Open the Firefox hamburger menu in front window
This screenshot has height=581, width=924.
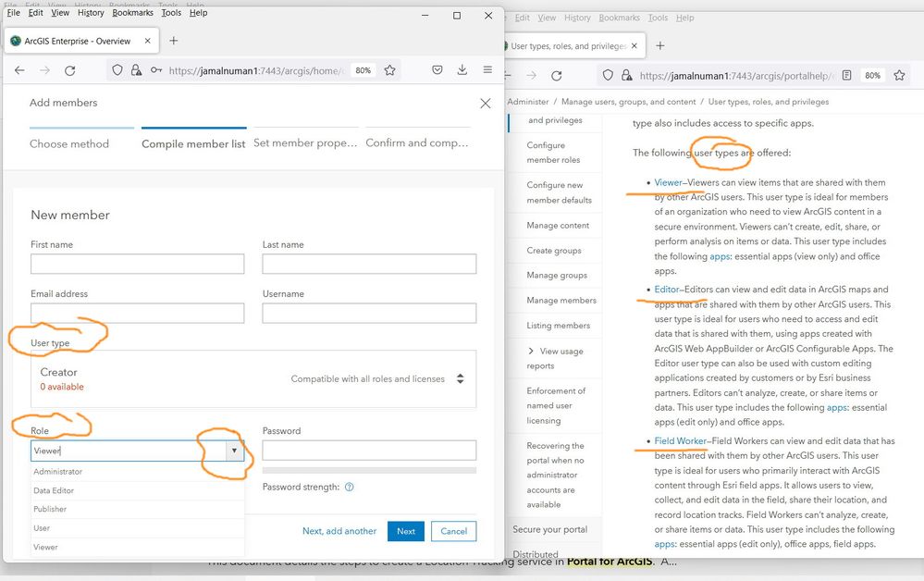487,69
